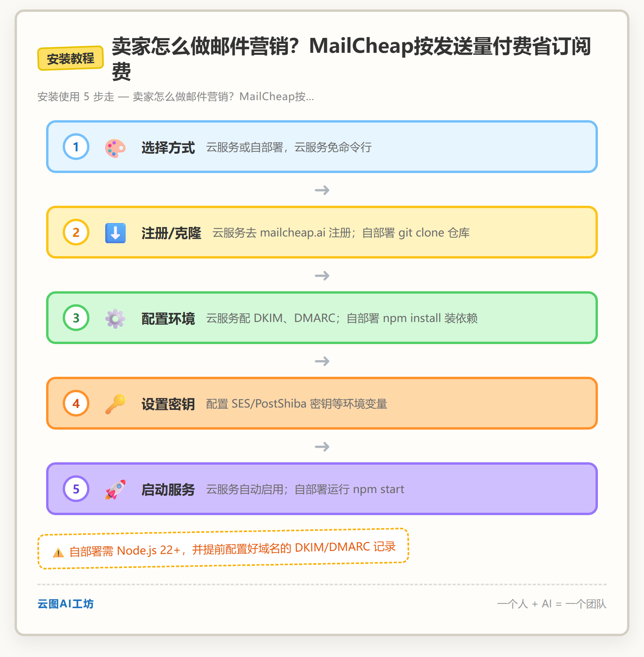644x657 pixels.
Task: Click the rocket icon beside 启动服务
Action: click(115, 489)
